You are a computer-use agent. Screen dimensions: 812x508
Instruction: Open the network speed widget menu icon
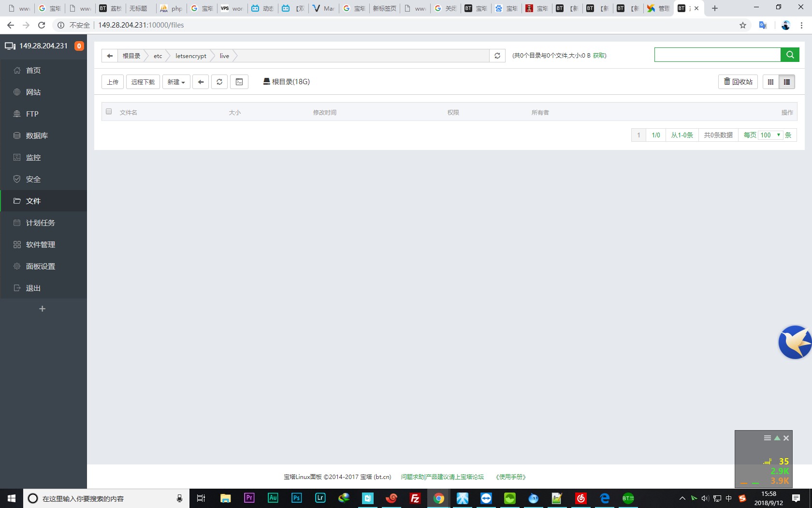(x=768, y=438)
